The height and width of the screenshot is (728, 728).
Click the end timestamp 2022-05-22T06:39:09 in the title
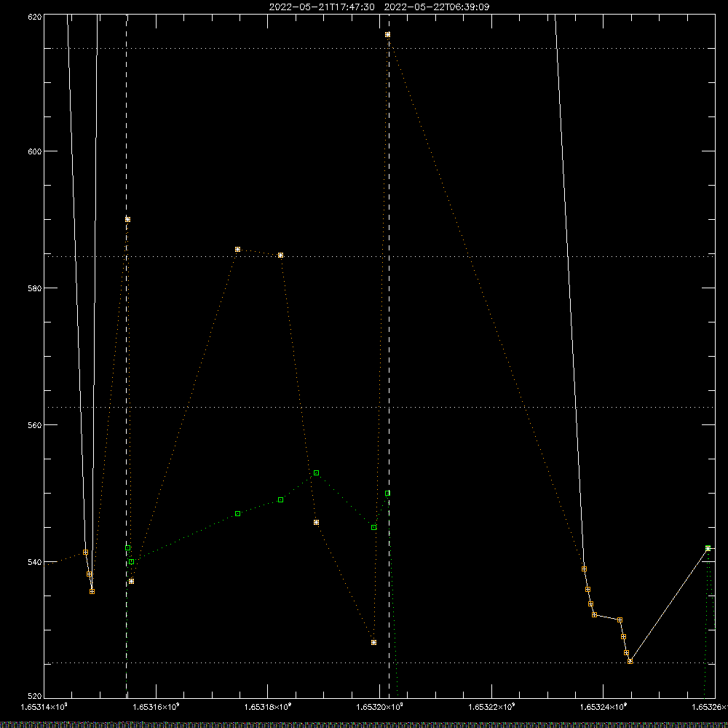(436, 7)
